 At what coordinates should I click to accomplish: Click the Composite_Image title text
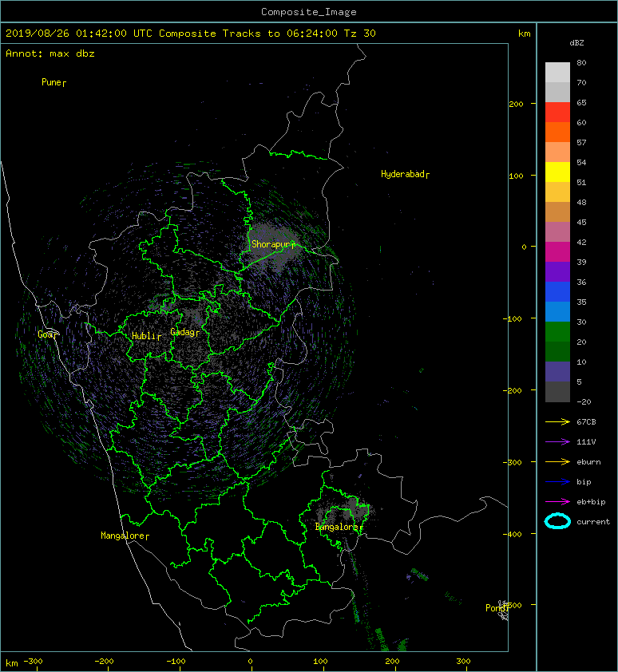coord(309,12)
